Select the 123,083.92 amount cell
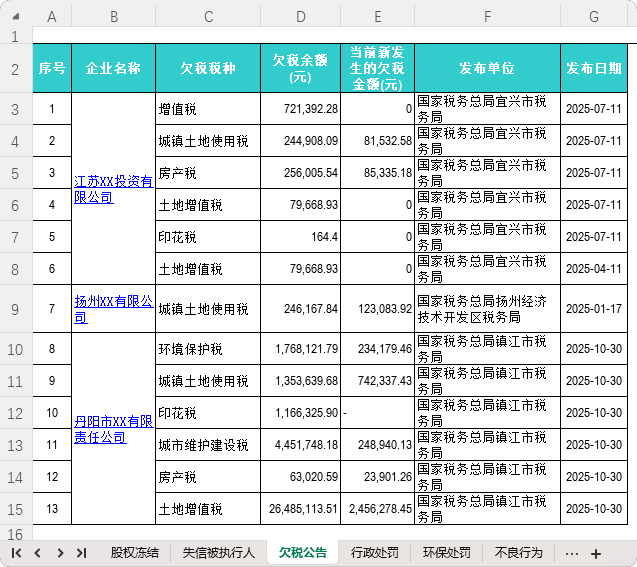637x567 pixels. point(377,309)
